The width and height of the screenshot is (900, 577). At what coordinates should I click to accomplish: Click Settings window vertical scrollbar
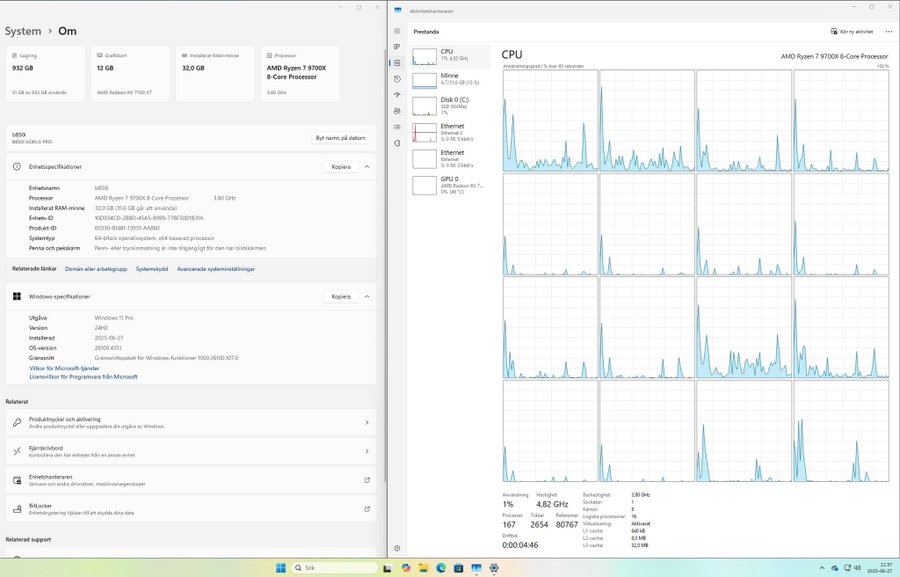pos(385,265)
